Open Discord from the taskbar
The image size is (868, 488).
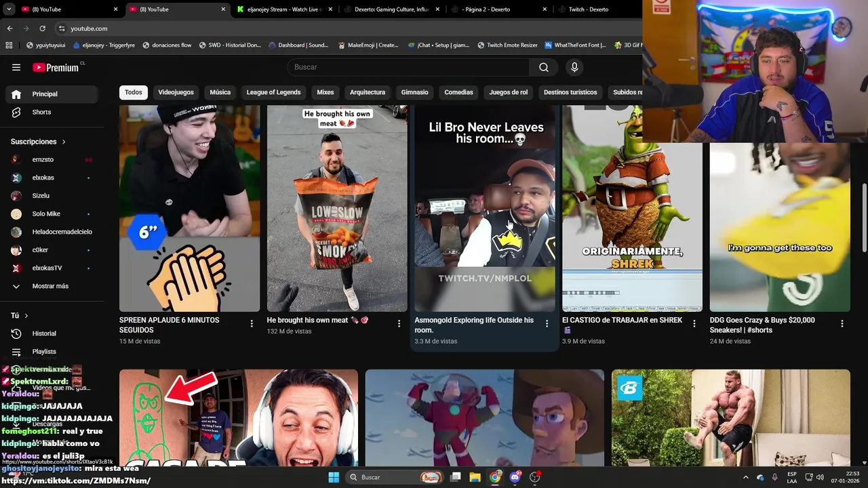[515, 477]
